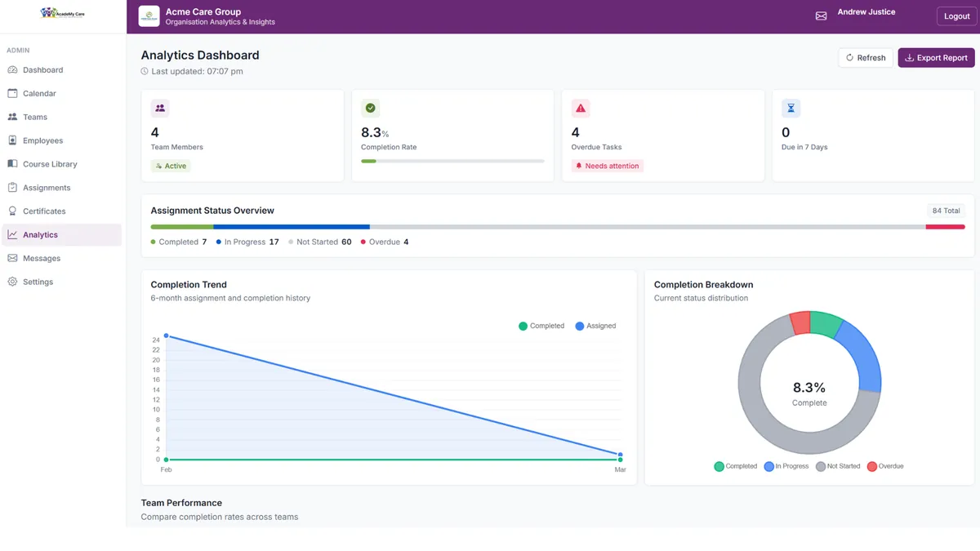Screen dimensions: 980x551
Task: Click the Last updated clock icon
Action: 145,72
